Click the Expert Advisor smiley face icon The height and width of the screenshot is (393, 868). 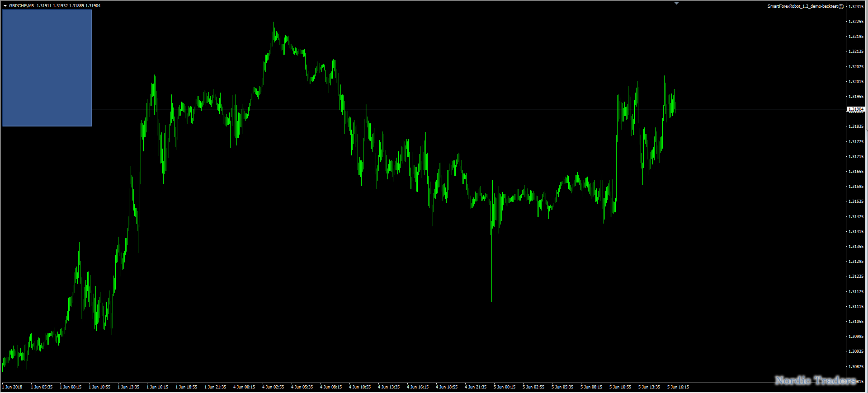coord(841,6)
